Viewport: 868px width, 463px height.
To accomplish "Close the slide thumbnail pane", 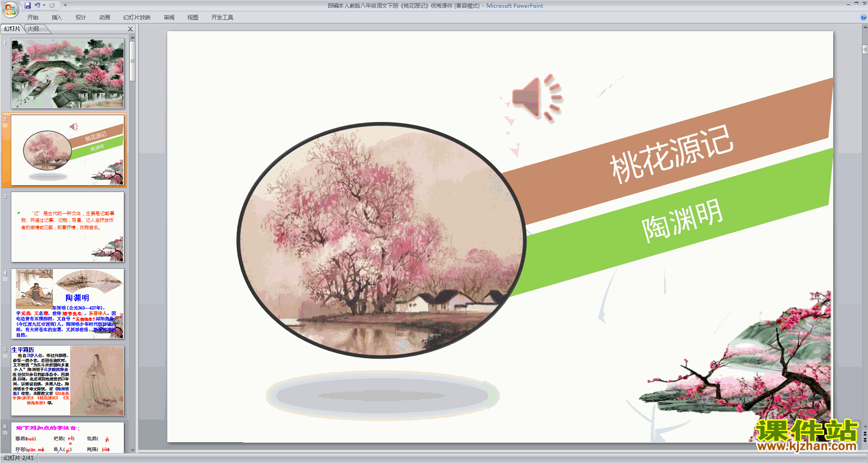I will 131,29.
